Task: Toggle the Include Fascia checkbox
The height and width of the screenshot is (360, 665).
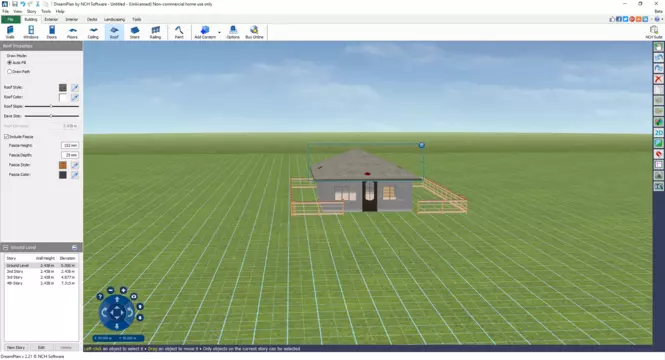Action: coord(7,137)
